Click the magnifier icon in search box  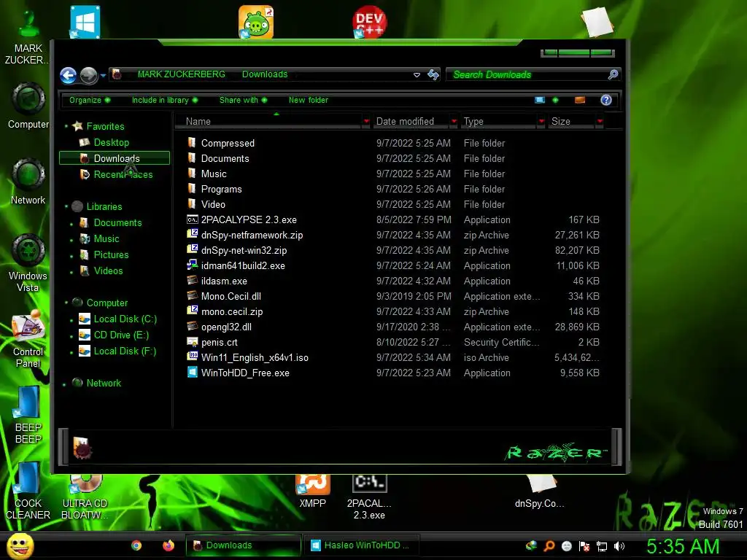(x=613, y=74)
